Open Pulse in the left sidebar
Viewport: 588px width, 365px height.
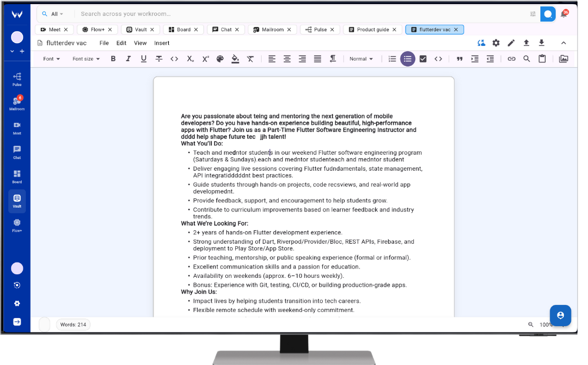pyautogui.click(x=17, y=79)
